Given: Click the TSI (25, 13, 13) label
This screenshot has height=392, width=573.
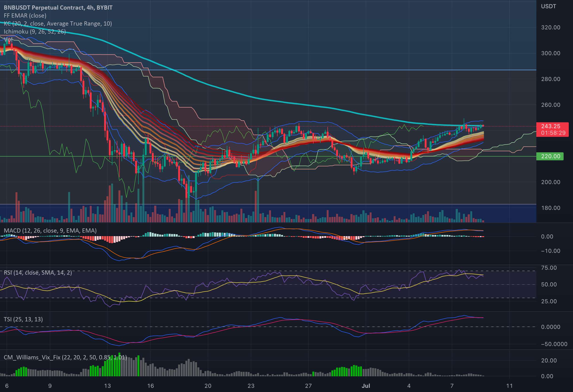Looking at the screenshot, I should tap(23, 319).
